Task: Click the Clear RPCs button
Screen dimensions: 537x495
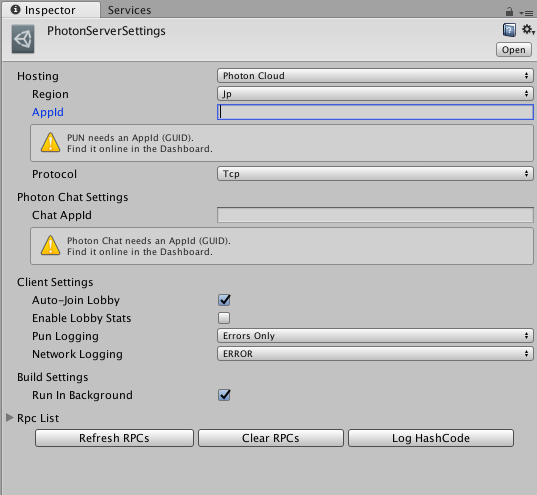Action: pos(271,438)
